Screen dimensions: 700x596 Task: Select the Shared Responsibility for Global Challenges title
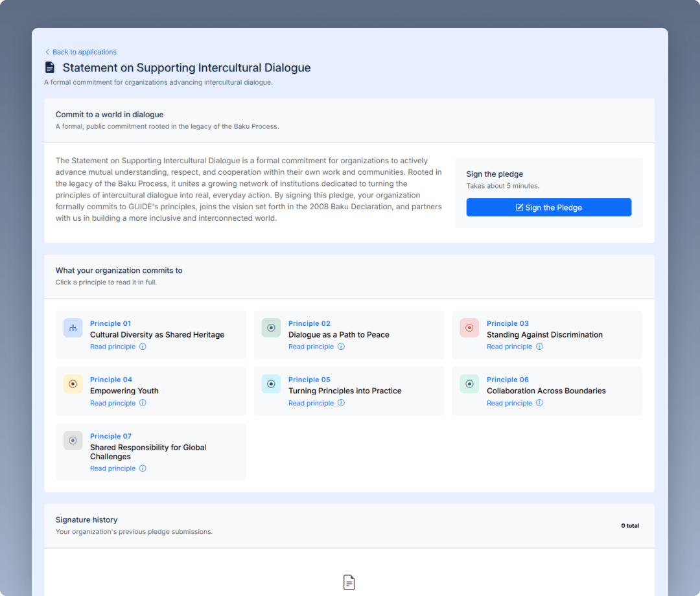click(x=148, y=452)
